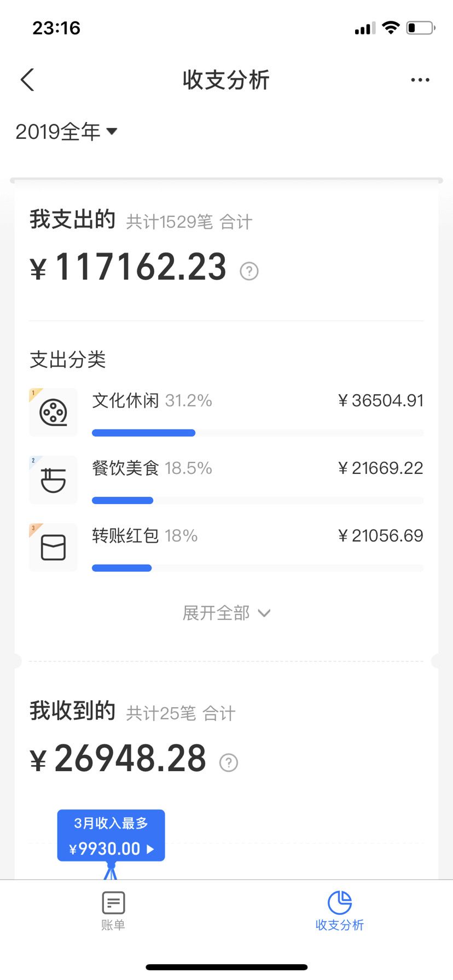Tap the film reel 文化休闲 icon
The image size is (453, 980).
click(x=53, y=412)
